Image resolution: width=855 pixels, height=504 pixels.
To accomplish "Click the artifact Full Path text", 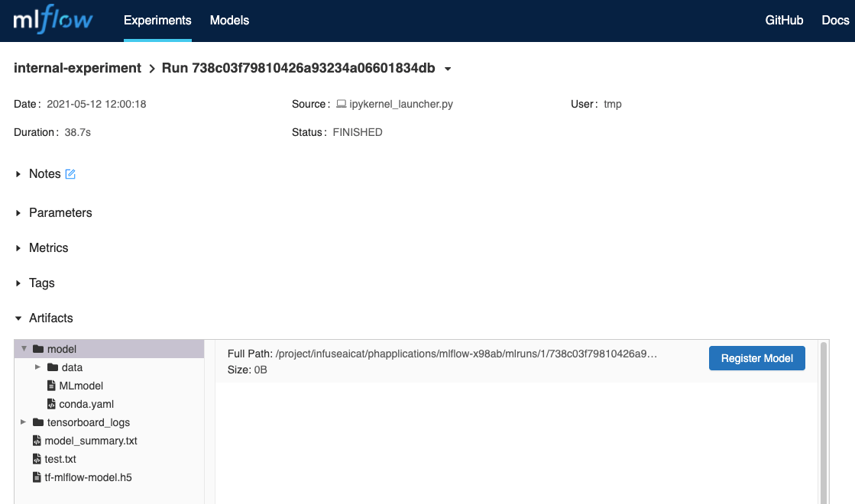I will (x=442, y=354).
